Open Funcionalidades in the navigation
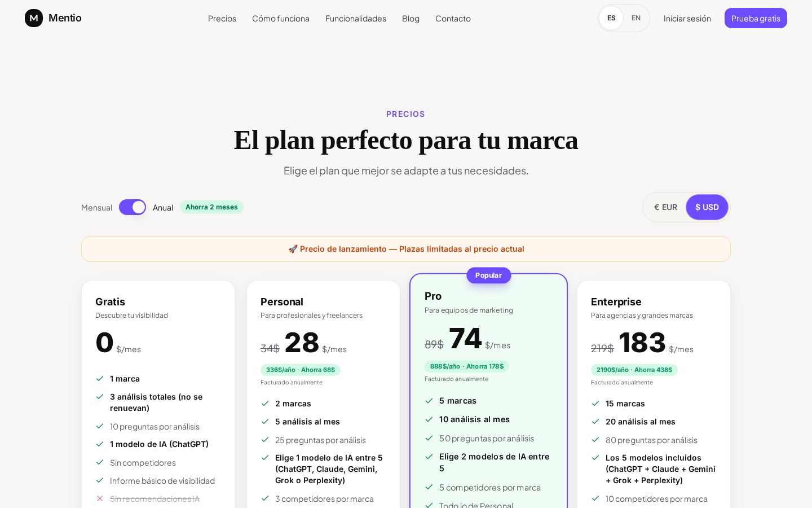This screenshot has width=812, height=508. (x=356, y=19)
